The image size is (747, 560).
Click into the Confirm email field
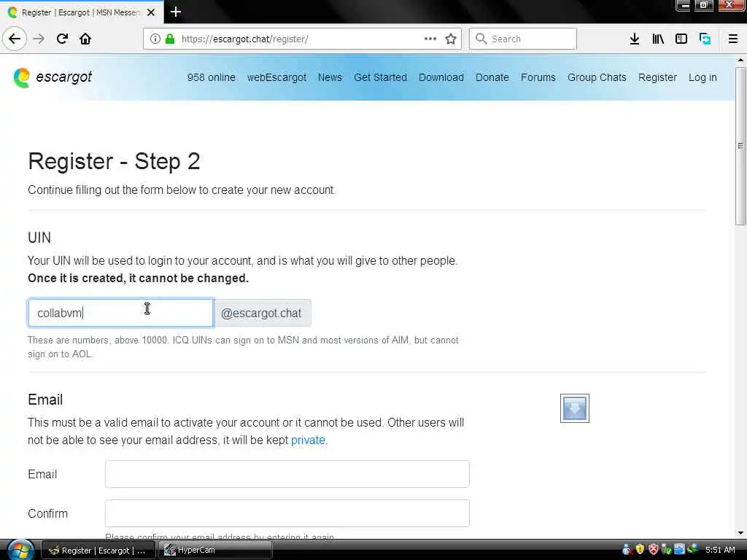[x=287, y=513]
